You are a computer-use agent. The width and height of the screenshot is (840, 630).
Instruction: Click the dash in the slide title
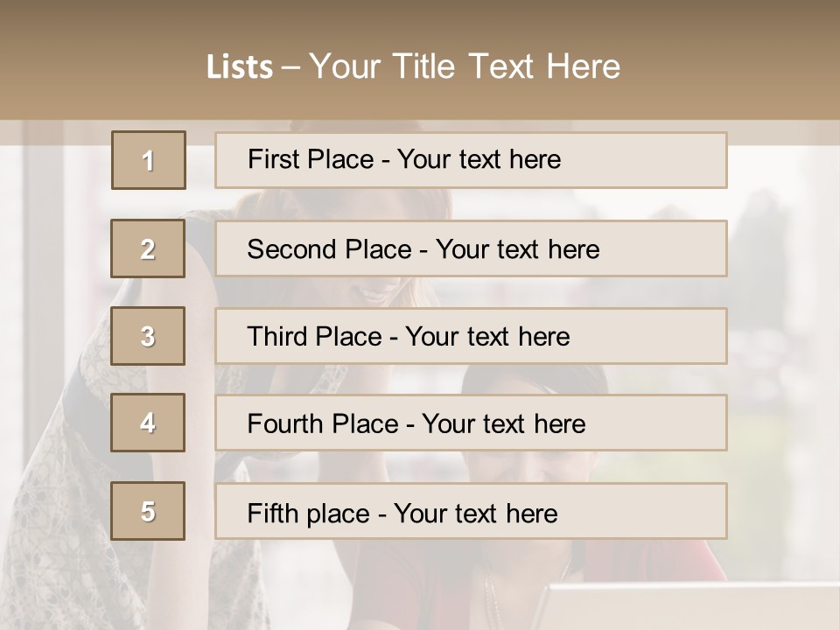290,67
